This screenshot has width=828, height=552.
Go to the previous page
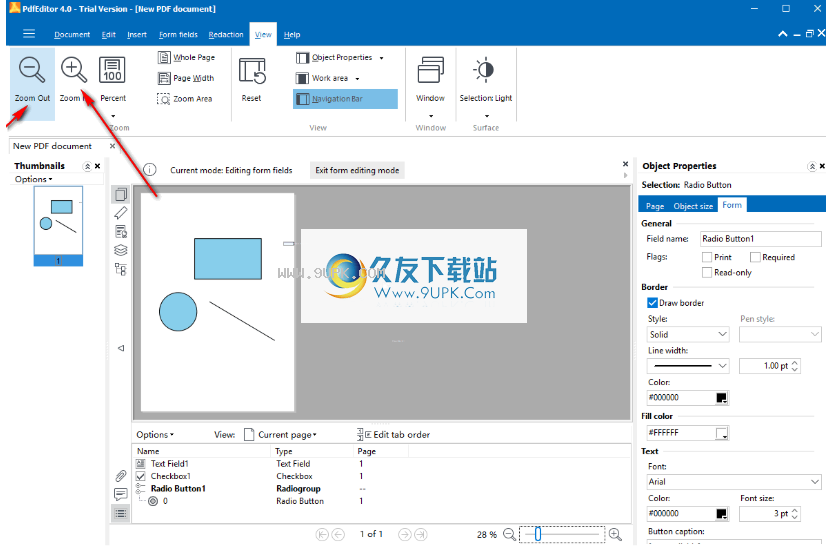338,535
